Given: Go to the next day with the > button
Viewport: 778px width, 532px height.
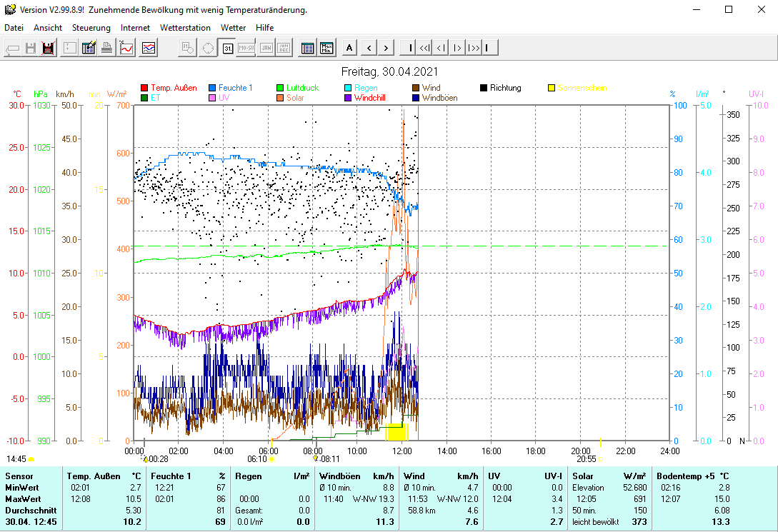Looking at the screenshot, I should point(386,47).
